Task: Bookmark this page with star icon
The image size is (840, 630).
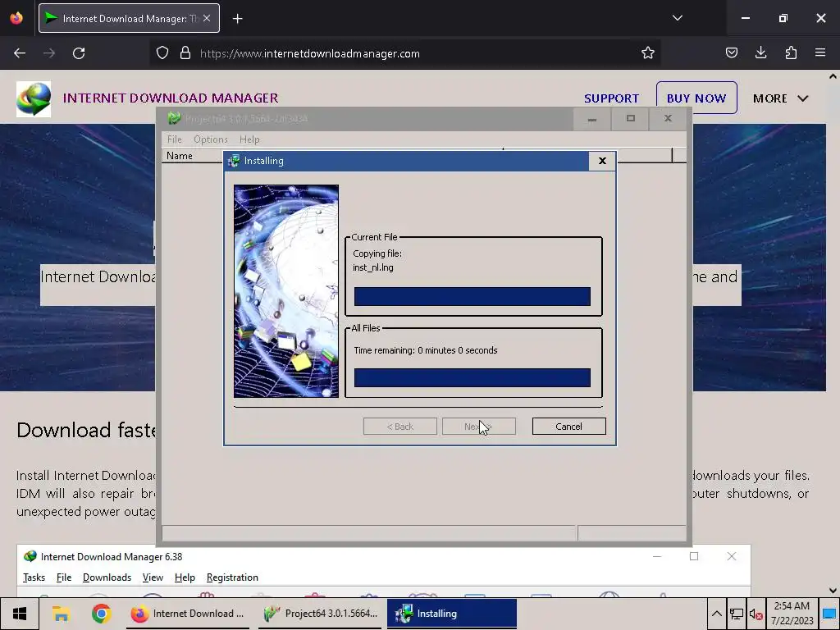Action: 648,53
